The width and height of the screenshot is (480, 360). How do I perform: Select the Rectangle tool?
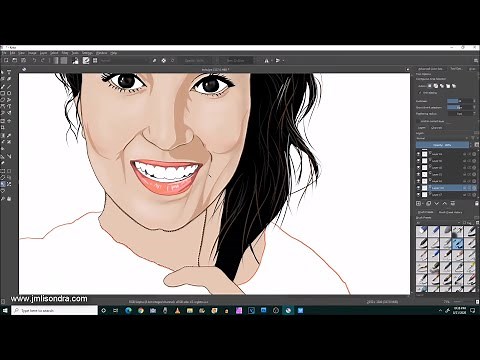(3, 93)
